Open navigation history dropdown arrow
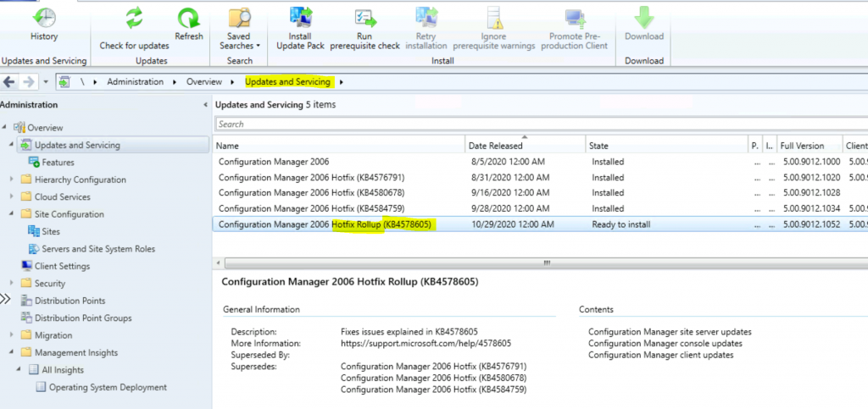The image size is (868, 409). (46, 82)
